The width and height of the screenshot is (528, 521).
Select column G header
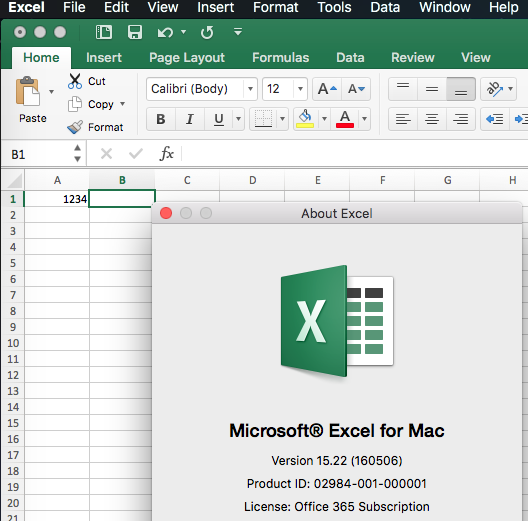448,181
